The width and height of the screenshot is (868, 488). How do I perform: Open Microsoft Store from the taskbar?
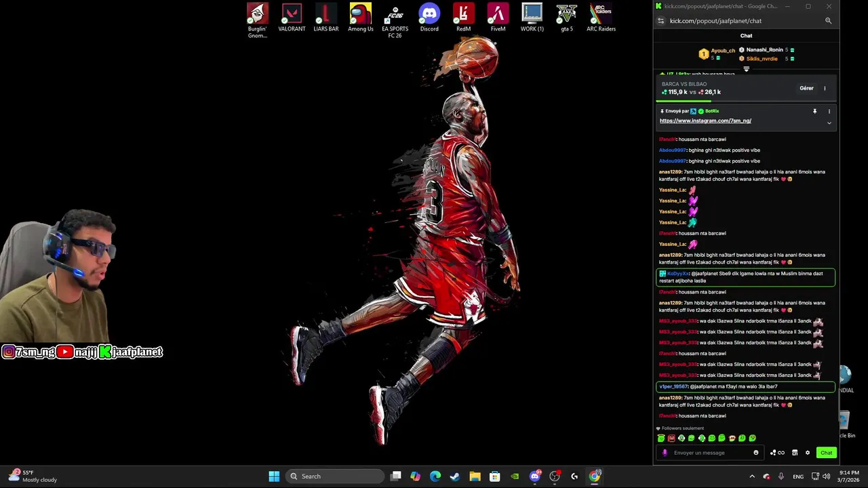495,476
